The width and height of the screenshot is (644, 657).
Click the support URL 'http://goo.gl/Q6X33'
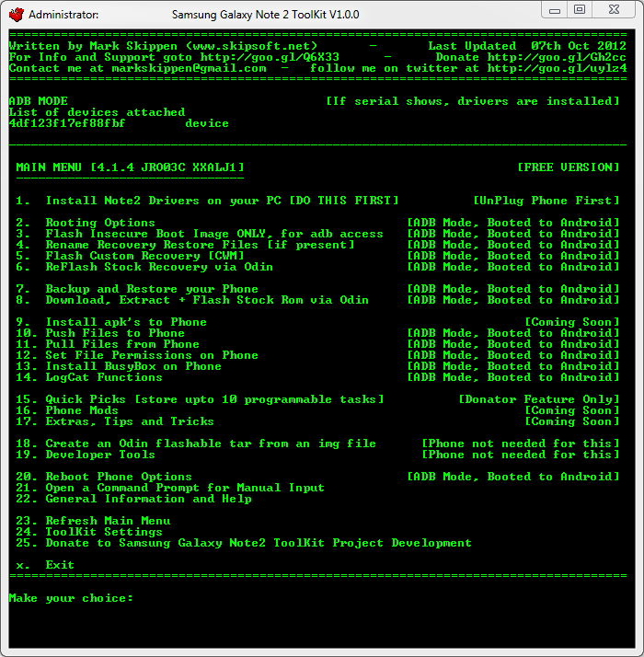pos(270,57)
